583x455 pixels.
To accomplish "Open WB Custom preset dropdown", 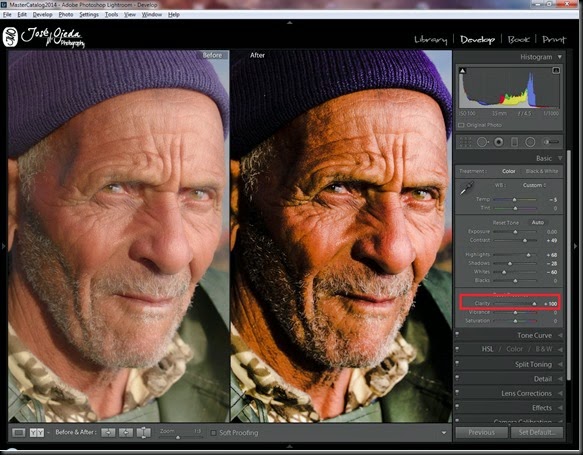I will coord(535,185).
